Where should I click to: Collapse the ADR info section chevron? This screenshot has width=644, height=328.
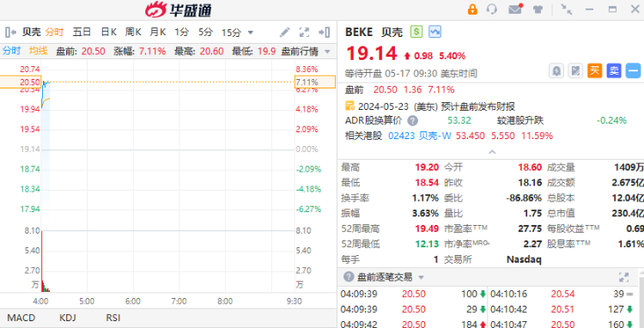pyautogui.click(x=492, y=152)
